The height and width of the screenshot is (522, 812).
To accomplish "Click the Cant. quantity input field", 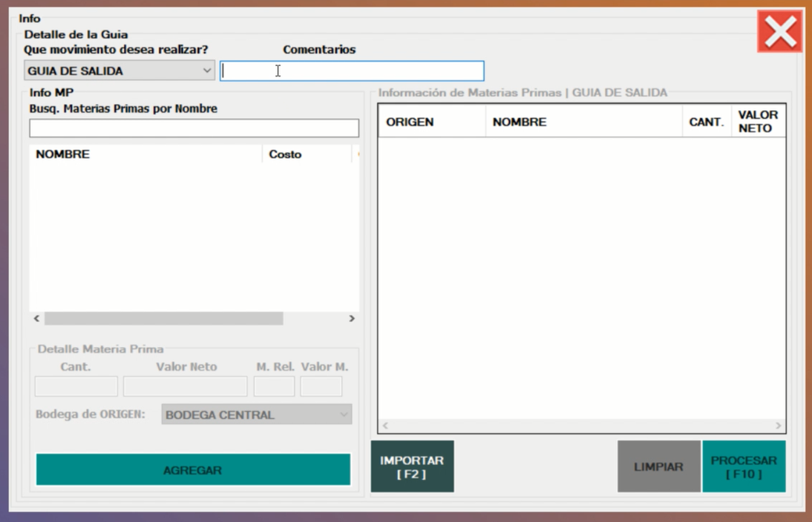I will tap(76, 386).
